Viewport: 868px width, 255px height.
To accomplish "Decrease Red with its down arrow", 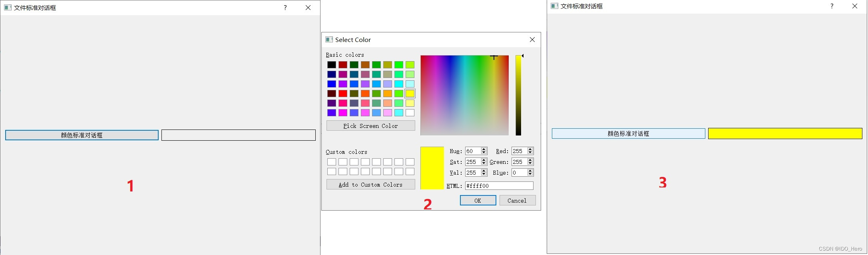I will 530,153.
